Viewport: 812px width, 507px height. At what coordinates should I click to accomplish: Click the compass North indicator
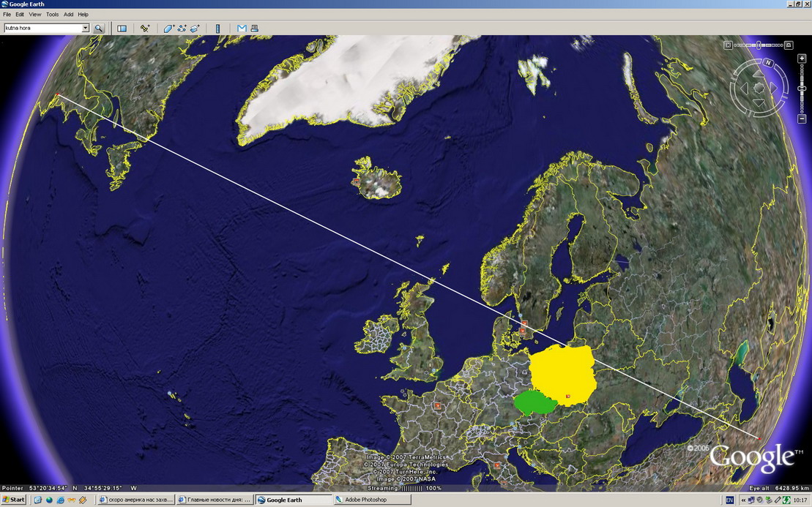pyautogui.click(x=769, y=63)
